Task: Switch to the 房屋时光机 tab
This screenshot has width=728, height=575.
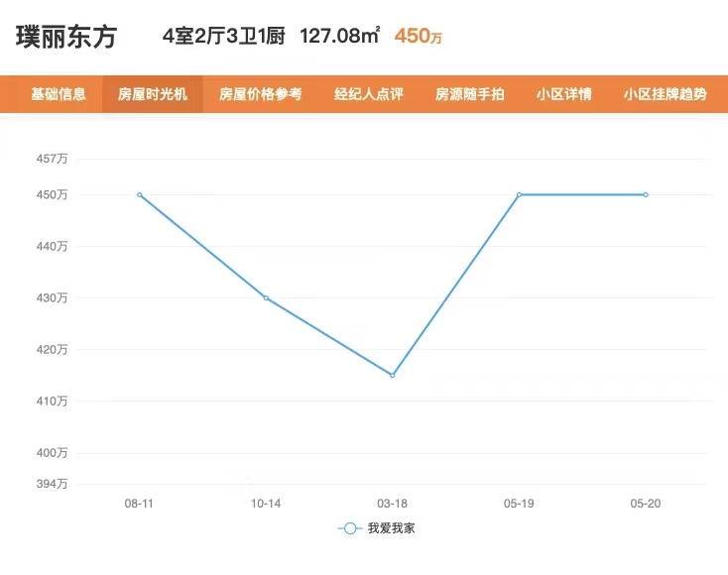Action: (153, 95)
